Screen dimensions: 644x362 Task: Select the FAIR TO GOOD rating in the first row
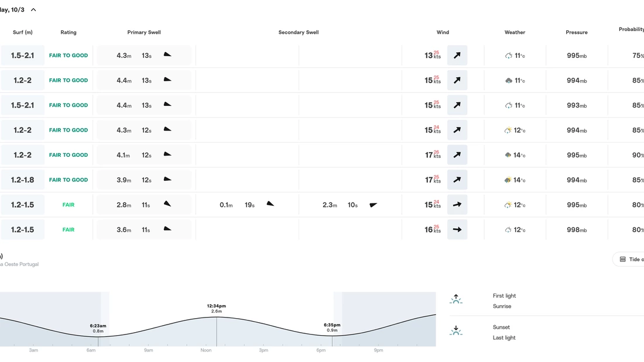68,55
